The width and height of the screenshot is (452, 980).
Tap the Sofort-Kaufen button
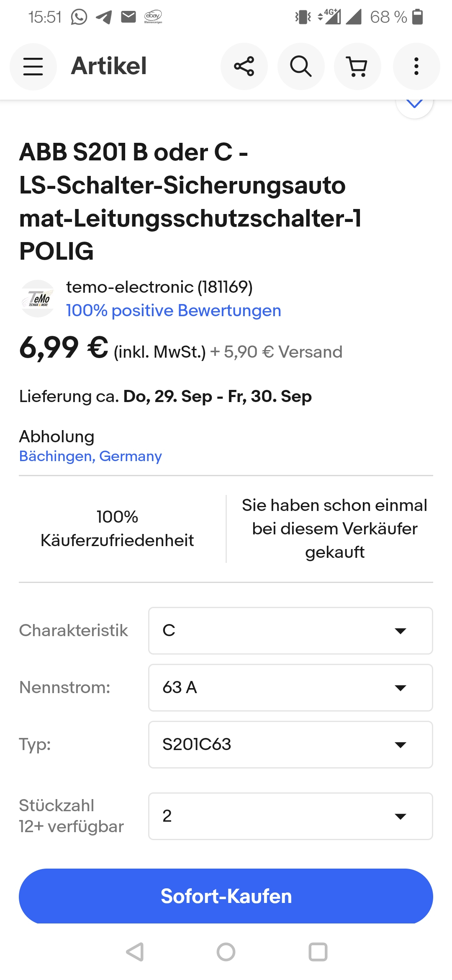tap(226, 896)
